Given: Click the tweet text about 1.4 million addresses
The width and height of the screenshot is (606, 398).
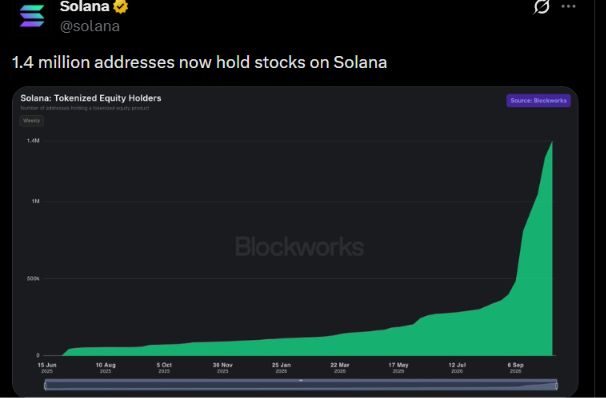Looking at the screenshot, I should pos(199,62).
